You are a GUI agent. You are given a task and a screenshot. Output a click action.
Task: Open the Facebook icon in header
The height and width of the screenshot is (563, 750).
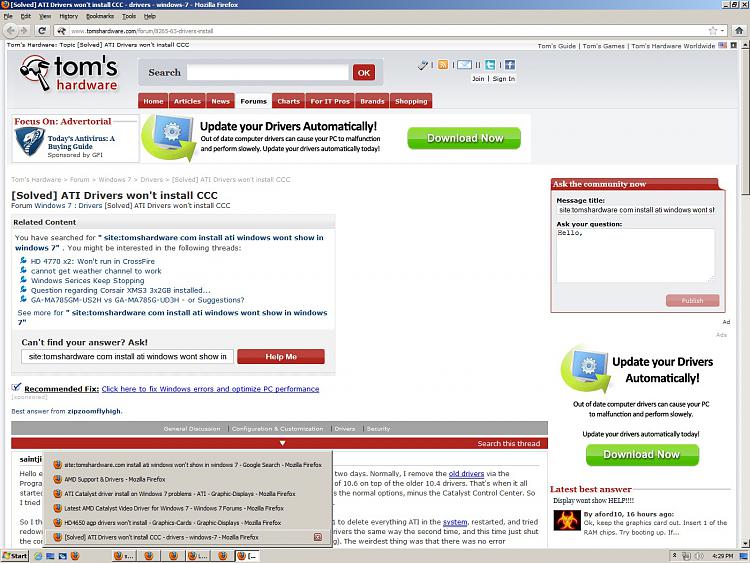[510, 65]
